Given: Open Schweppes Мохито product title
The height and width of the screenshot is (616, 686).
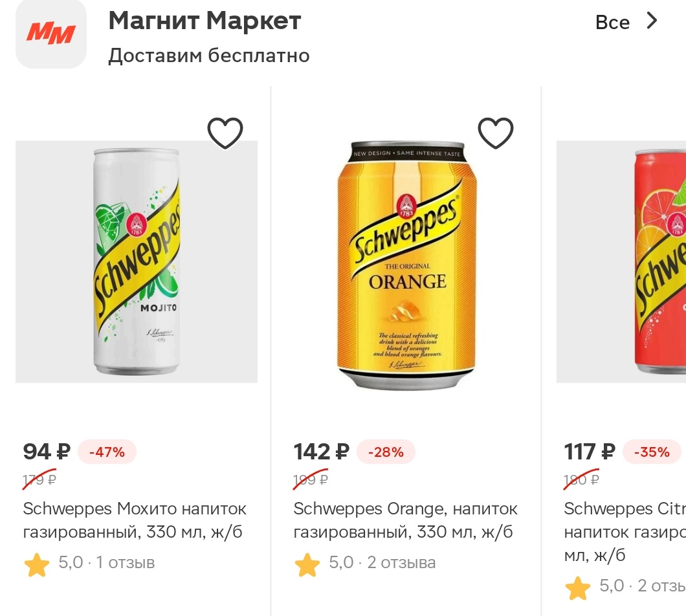Looking at the screenshot, I should [x=135, y=521].
